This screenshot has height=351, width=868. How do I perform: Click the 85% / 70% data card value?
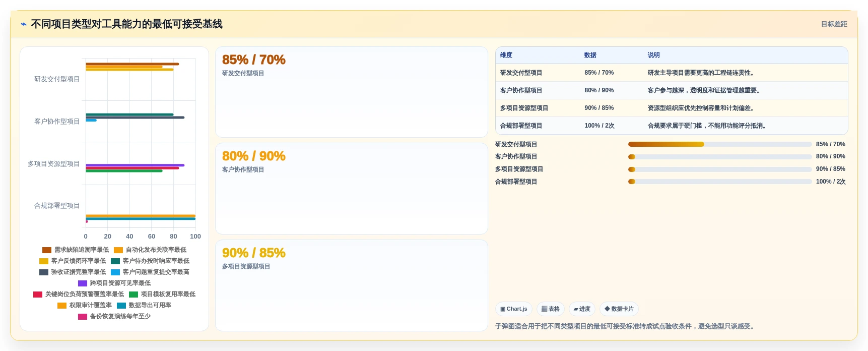pos(253,60)
